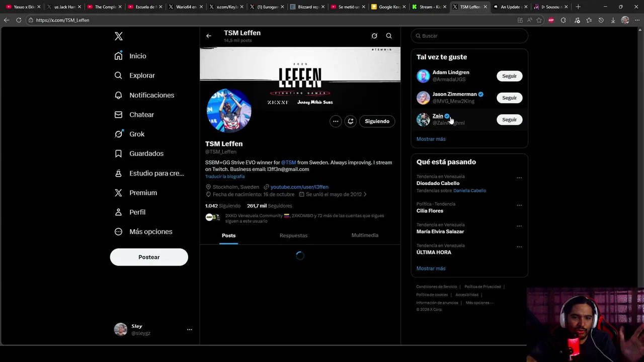The image size is (644, 362).
Task: Switch to Blizzard browser tab
Action: (x=307, y=7)
